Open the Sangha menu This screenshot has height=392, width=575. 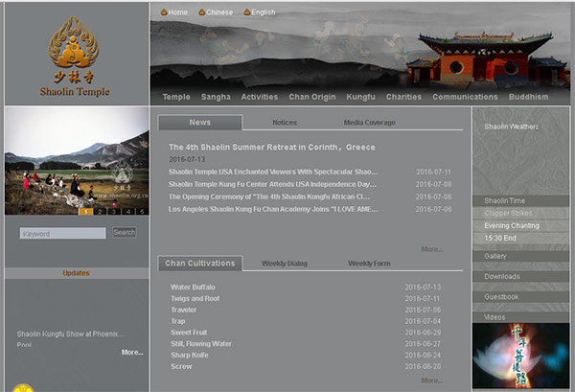(216, 97)
